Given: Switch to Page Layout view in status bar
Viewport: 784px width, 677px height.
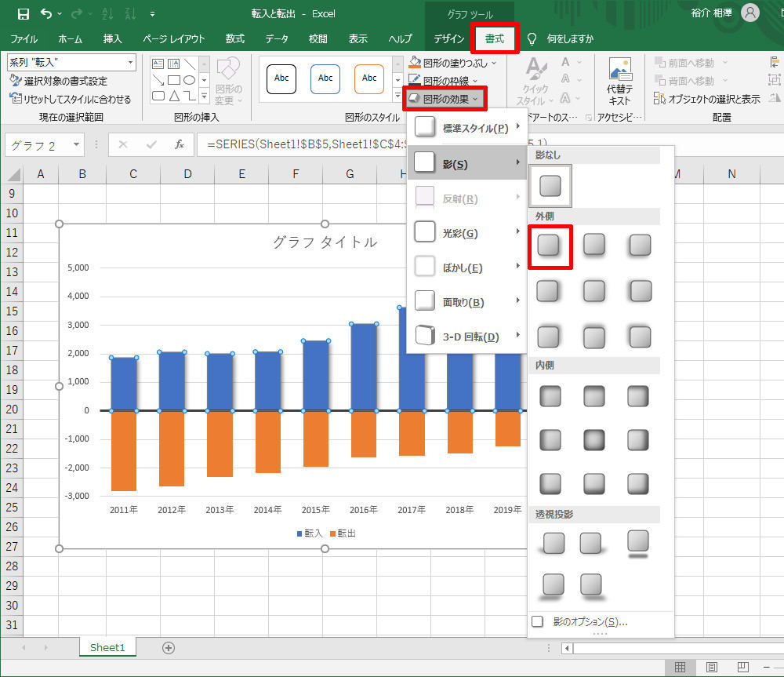Looking at the screenshot, I should coord(712,667).
